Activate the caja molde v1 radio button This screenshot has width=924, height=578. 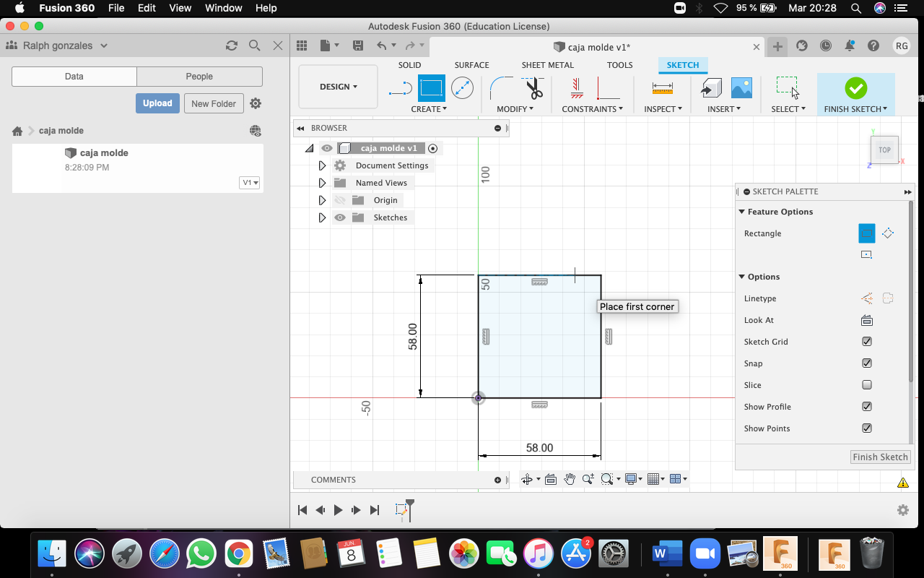[433, 148]
